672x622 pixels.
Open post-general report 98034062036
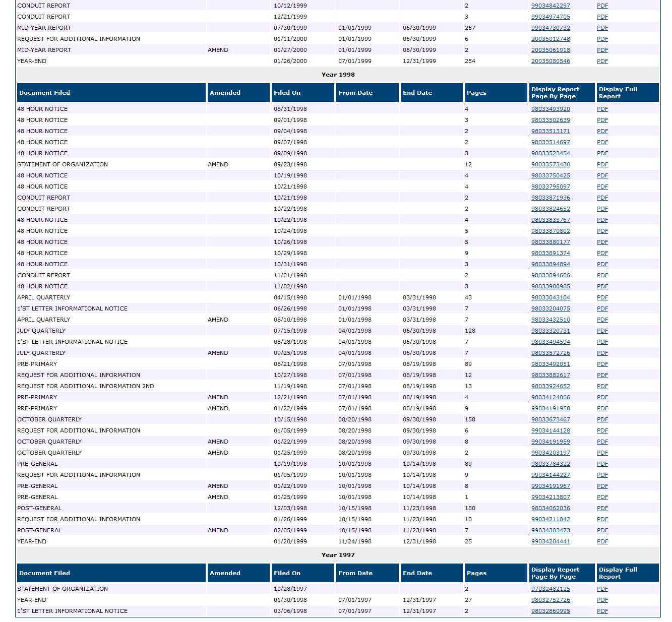pyautogui.click(x=551, y=508)
